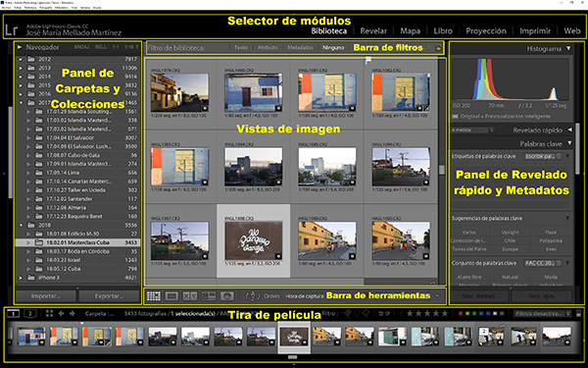Add suggested keyword Chile

pyautogui.click(x=510, y=240)
